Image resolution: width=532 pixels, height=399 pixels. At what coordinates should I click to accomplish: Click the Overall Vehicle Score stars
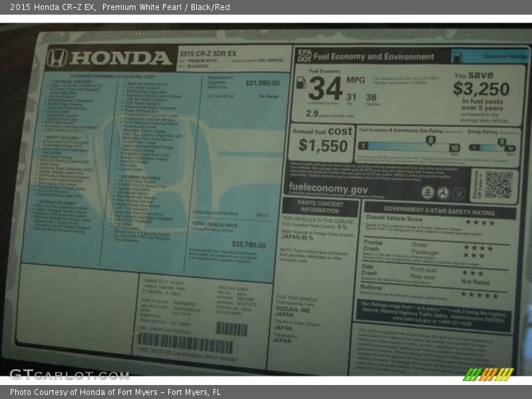click(x=479, y=222)
